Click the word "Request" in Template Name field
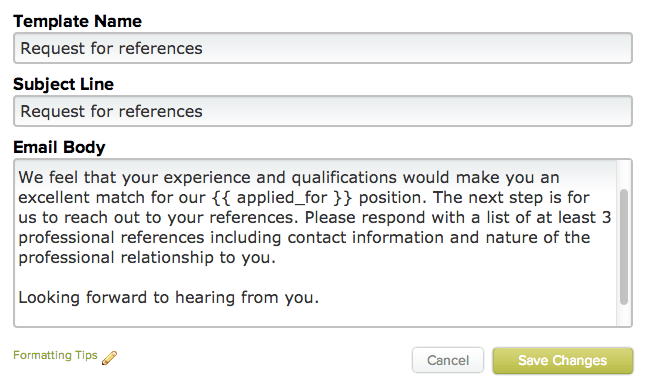 (52, 49)
